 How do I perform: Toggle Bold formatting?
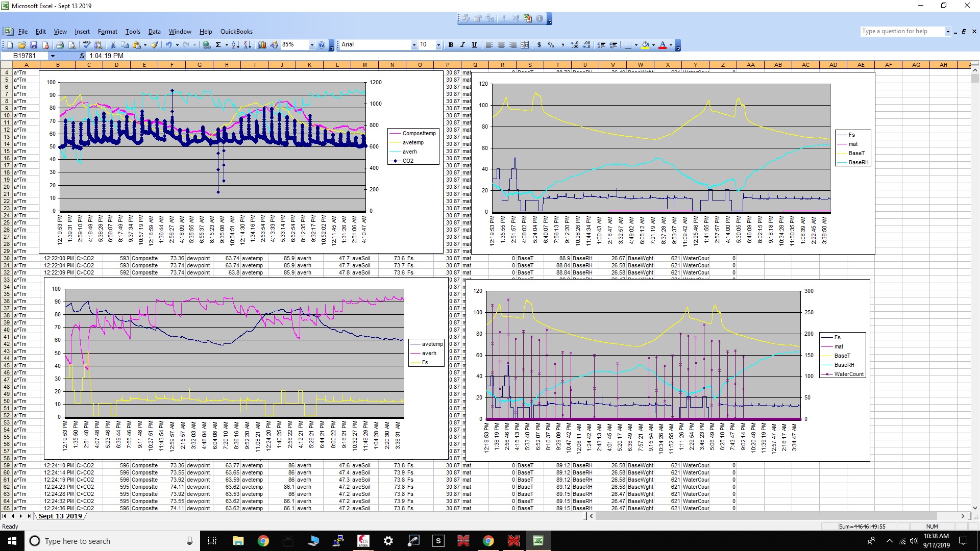pos(451,45)
